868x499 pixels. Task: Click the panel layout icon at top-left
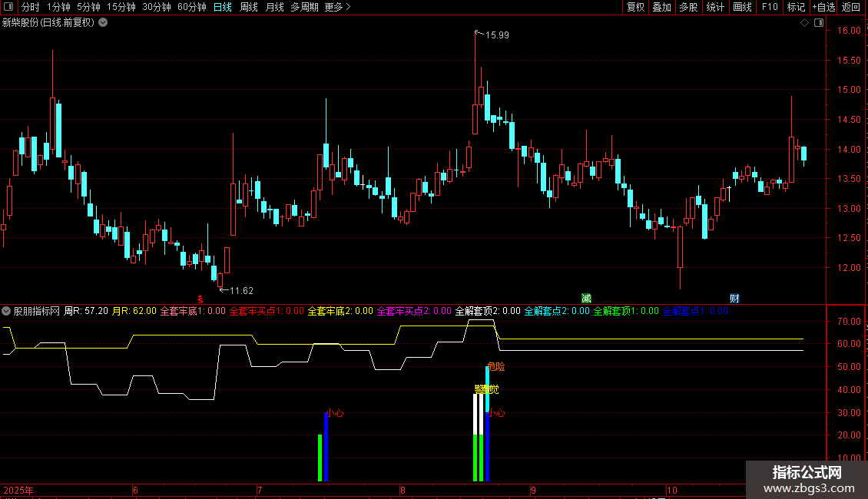(x=8, y=7)
